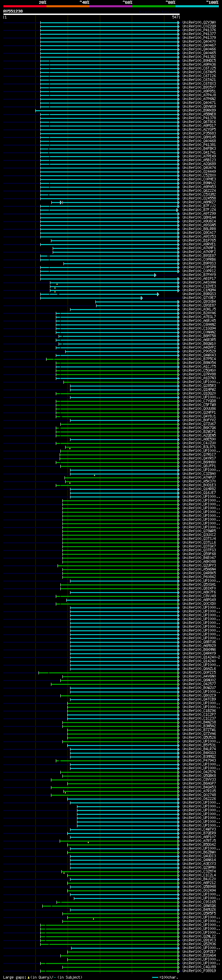Viewport: 222px width, 980px height.
Task: Open hit UniRef100_Q40470
Action: 199,42
